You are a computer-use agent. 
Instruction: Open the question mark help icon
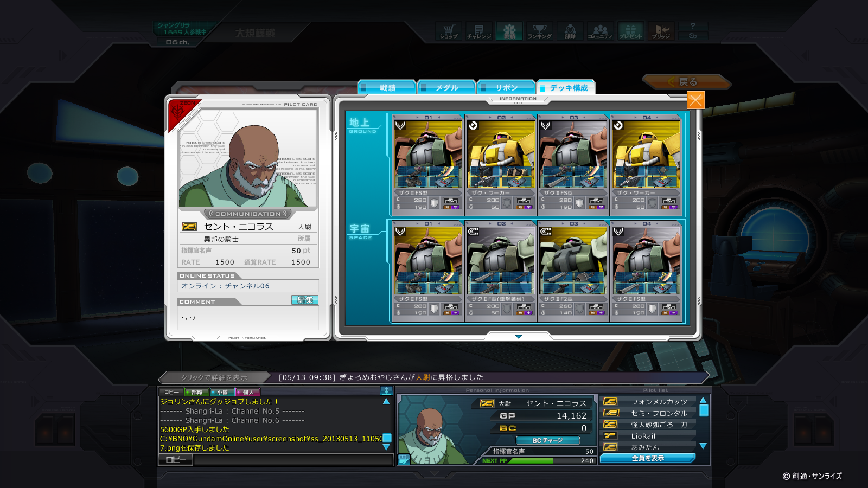(693, 26)
